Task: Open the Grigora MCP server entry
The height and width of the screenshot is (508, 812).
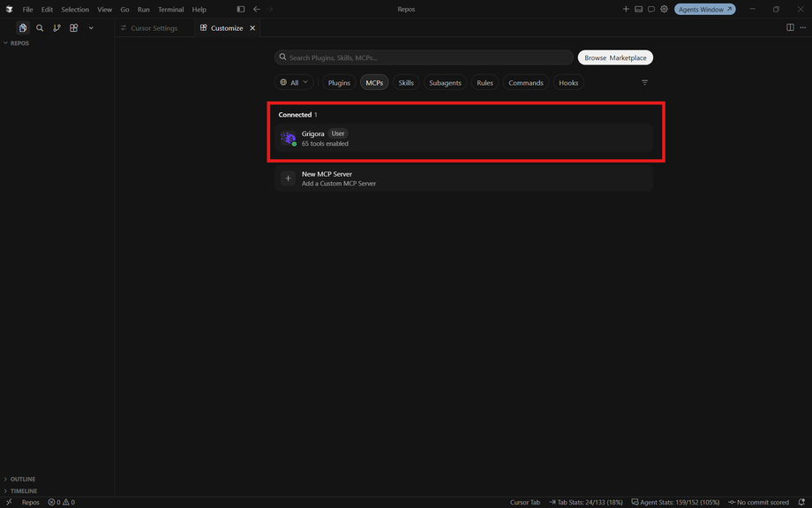Action: (463, 138)
